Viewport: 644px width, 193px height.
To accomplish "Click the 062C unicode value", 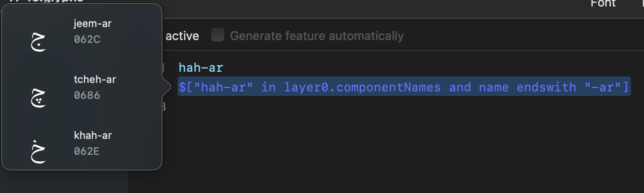I will (x=87, y=40).
